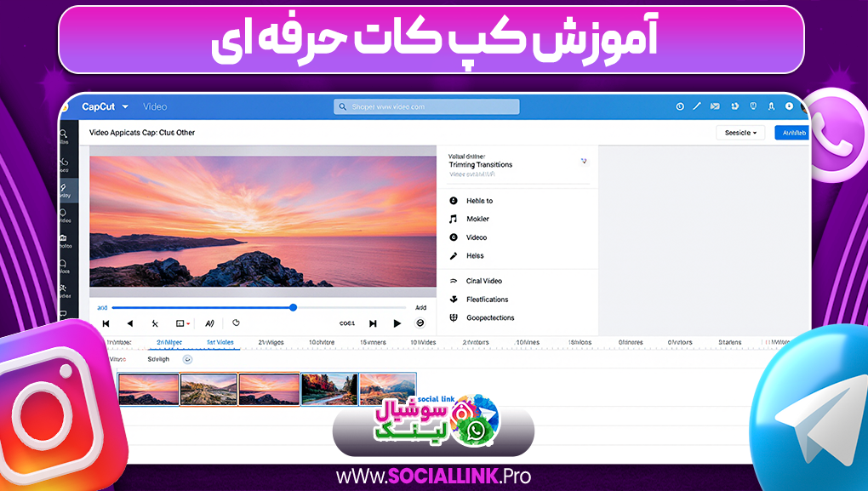Focus the top search field

[x=426, y=106]
